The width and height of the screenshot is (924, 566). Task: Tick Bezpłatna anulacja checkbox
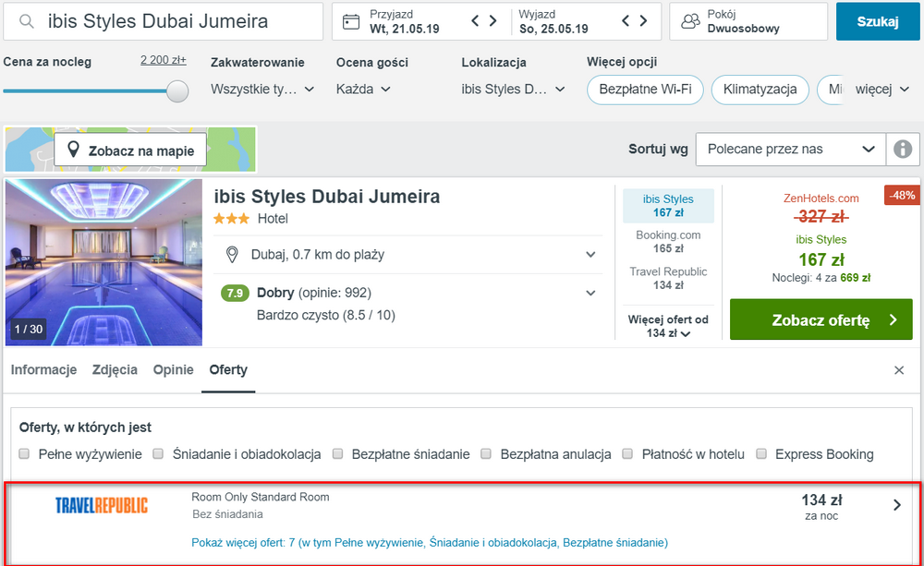tap(486, 453)
